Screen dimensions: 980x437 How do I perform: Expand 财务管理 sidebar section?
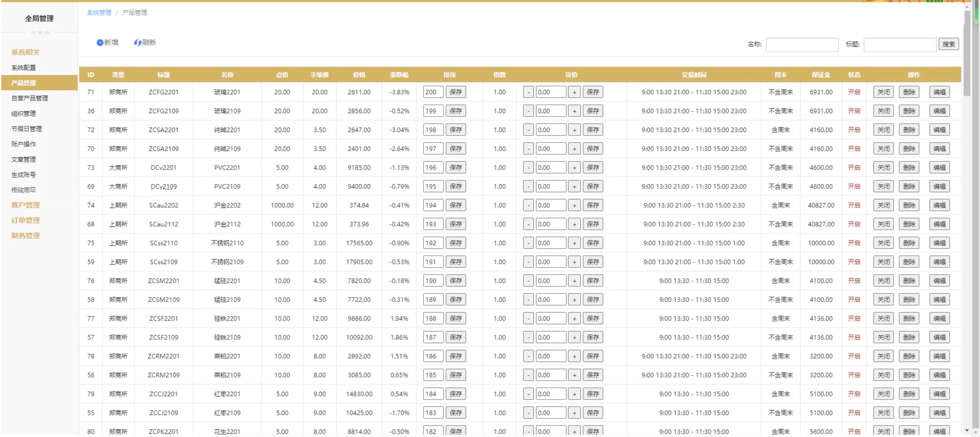click(x=25, y=236)
